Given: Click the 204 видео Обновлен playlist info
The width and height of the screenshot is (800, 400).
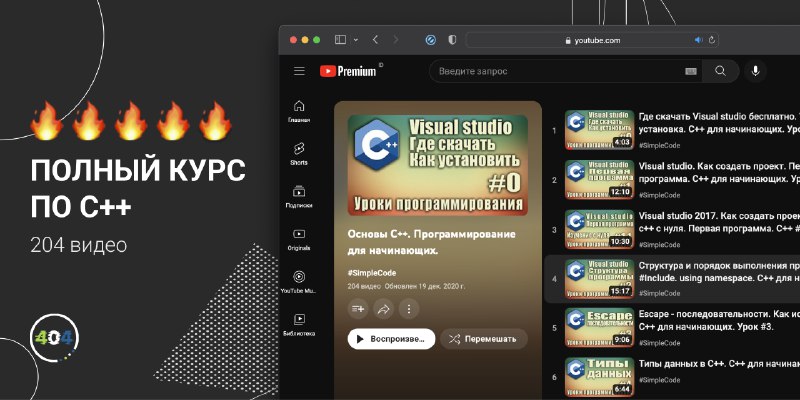Looking at the screenshot, I should [406, 286].
